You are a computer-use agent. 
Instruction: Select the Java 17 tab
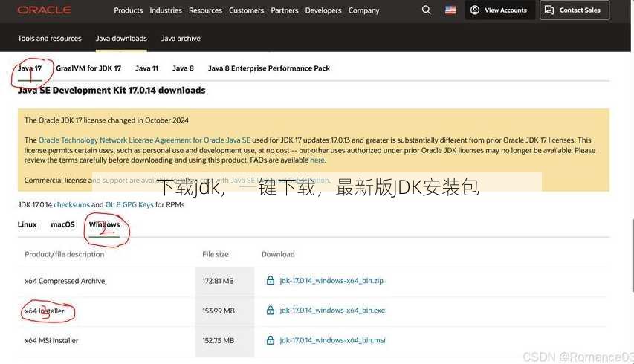(30, 68)
